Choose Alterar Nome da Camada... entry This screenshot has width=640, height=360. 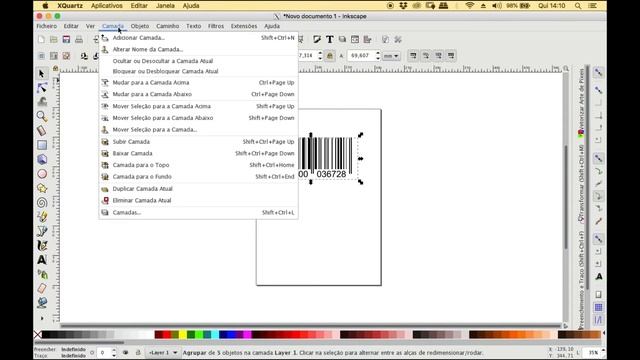pyautogui.click(x=198, y=49)
